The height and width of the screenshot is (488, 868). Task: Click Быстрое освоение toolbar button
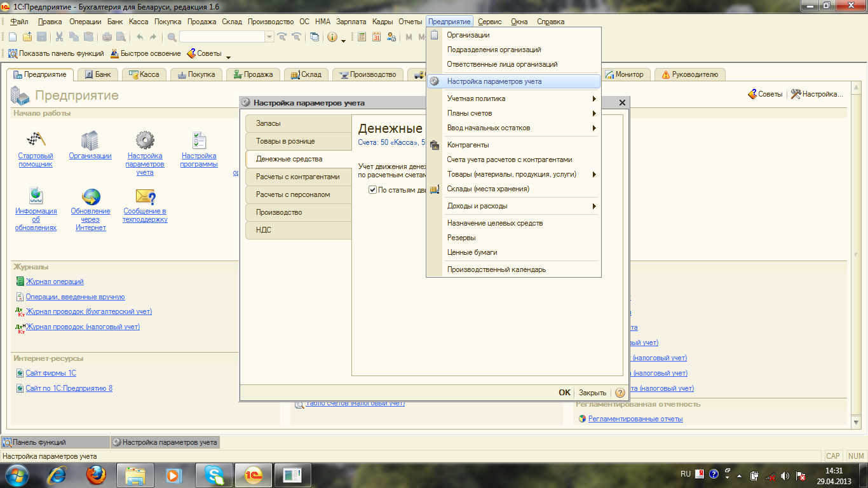[146, 53]
